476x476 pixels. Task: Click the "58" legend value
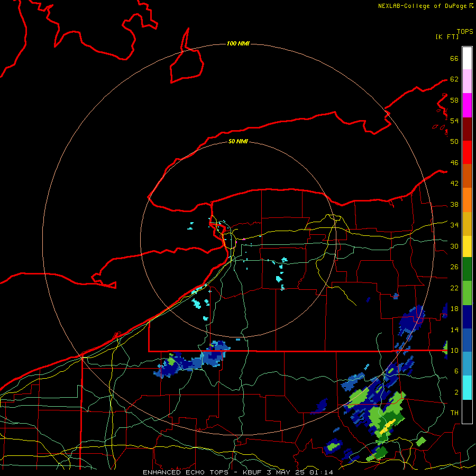pyautogui.click(x=454, y=100)
